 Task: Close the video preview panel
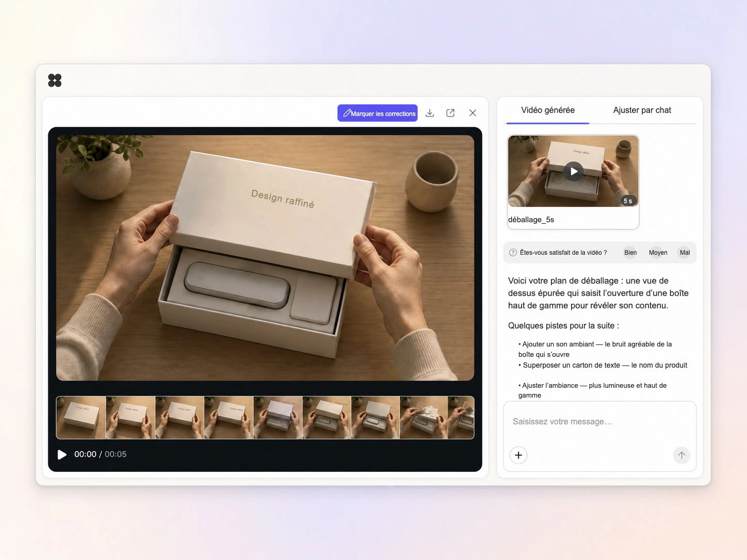coord(473,113)
